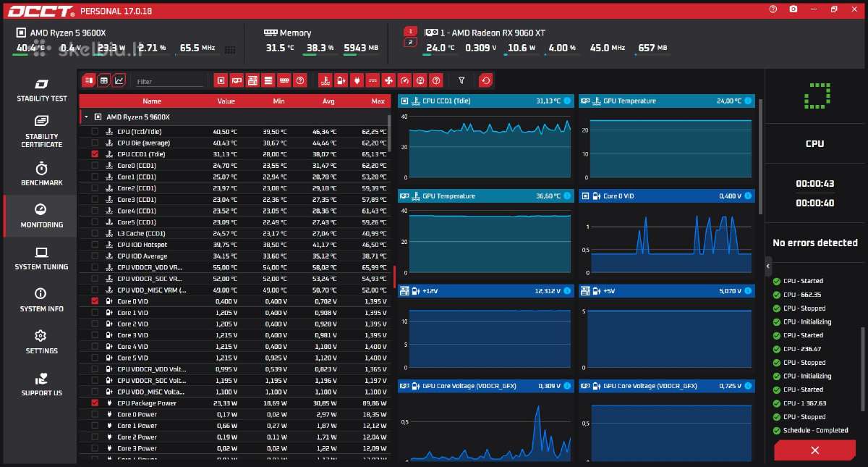
Task: Collapse the AMD Ryzen 5 9600X group
Action: [x=86, y=117]
